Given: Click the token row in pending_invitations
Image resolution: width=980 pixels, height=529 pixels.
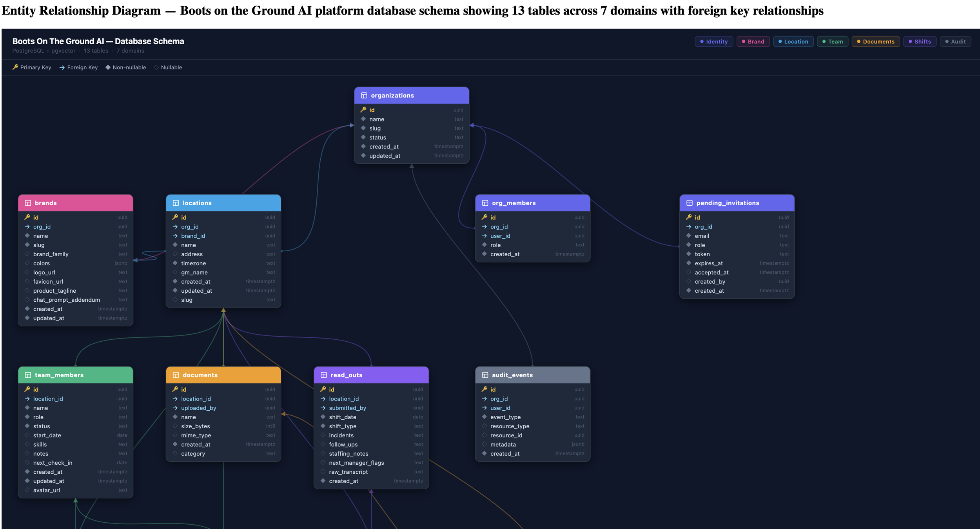Looking at the screenshot, I should (x=737, y=254).
